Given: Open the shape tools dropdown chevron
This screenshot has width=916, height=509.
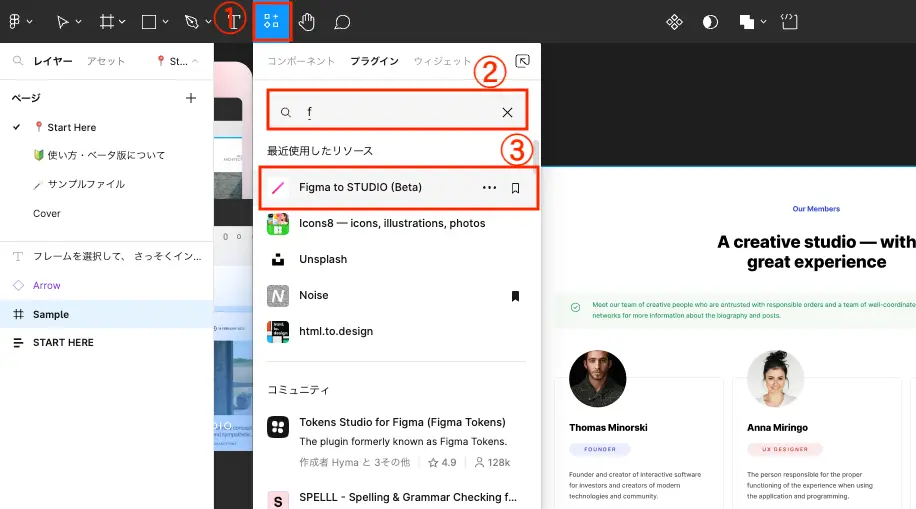Looking at the screenshot, I should pyautogui.click(x=165, y=22).
